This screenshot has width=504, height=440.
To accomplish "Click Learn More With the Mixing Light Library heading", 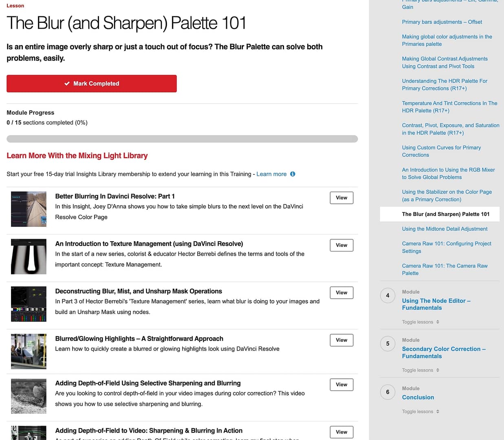I will point(77,156).
